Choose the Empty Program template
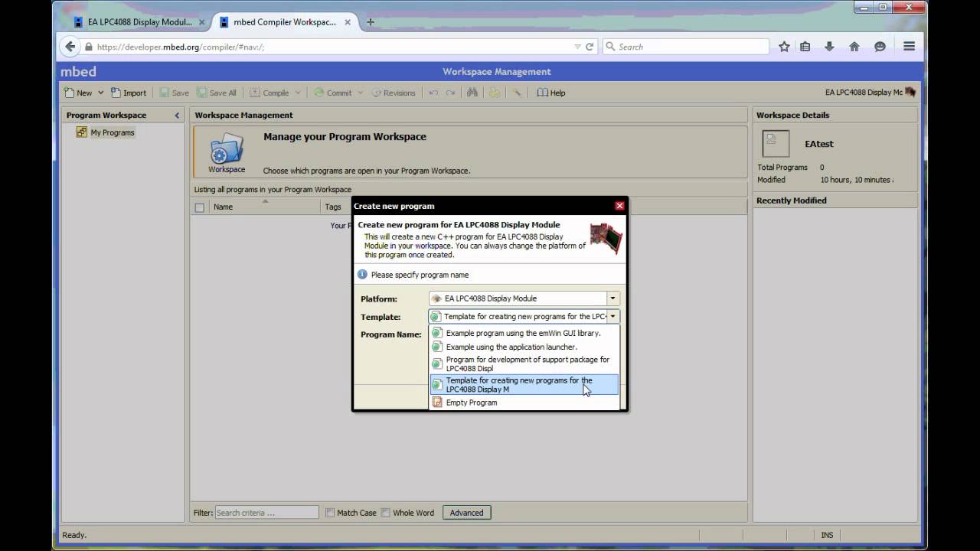Image resolution: width=980 pixels, height=551 pixels. [524, 403]
